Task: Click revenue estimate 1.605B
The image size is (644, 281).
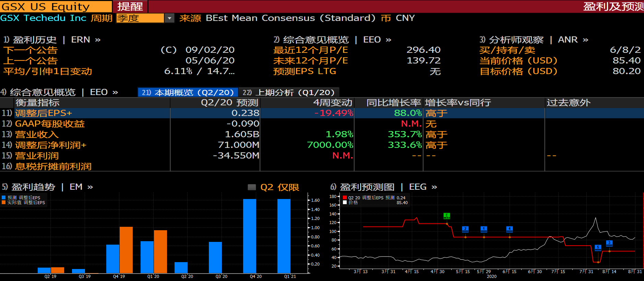Action: (242, 134)
